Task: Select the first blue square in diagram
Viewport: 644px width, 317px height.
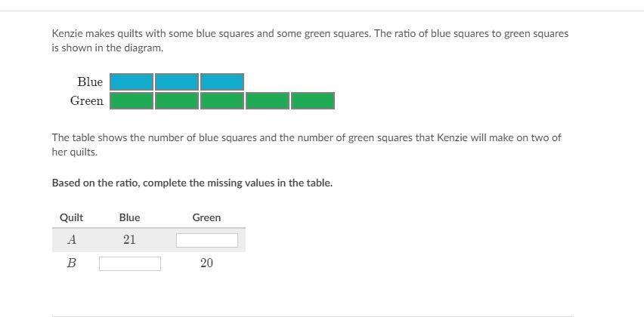Action: (x=132, y=82)
